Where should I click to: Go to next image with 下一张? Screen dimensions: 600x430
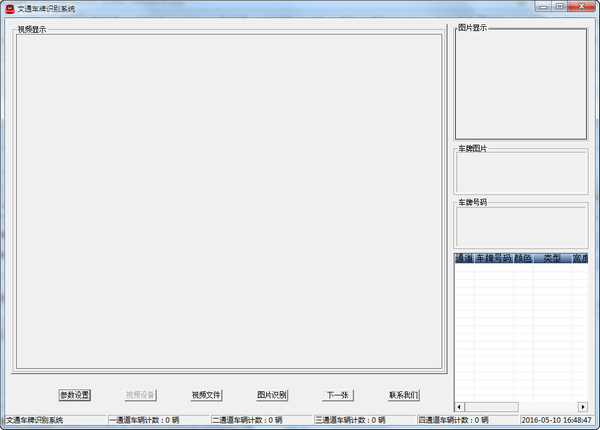click(x=337, y=395)
